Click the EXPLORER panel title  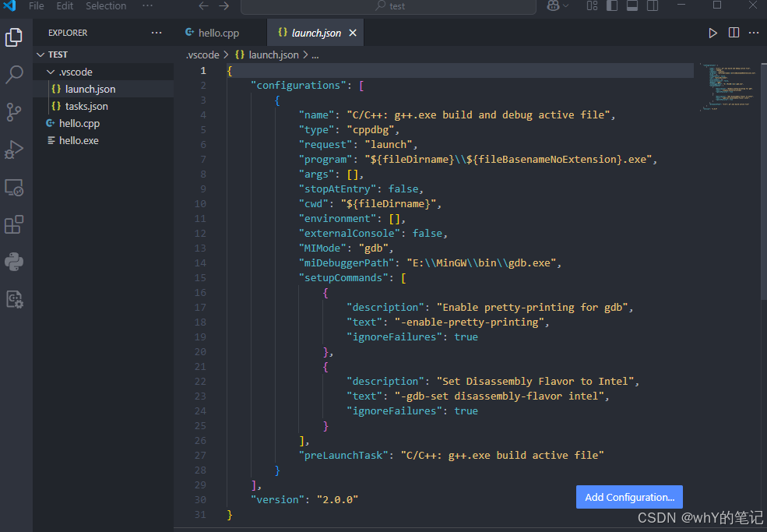click(68, 33)
